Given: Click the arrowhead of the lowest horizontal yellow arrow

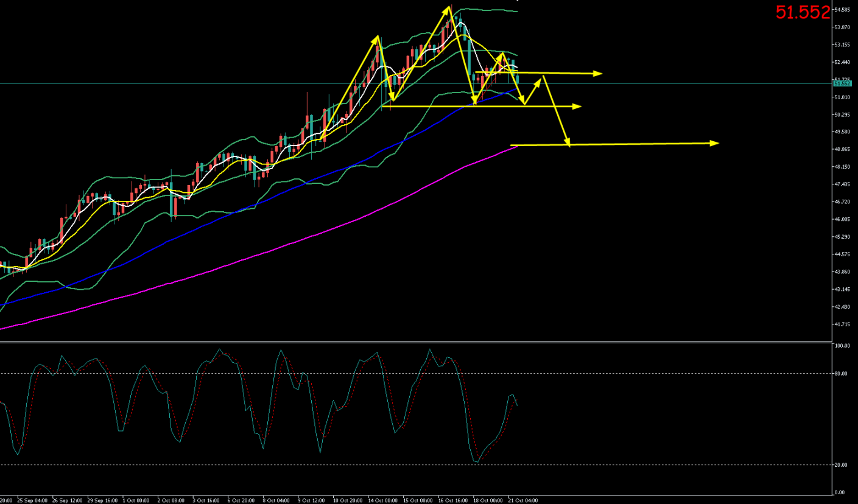Looking at the screenshot, I should click(715, 143).
